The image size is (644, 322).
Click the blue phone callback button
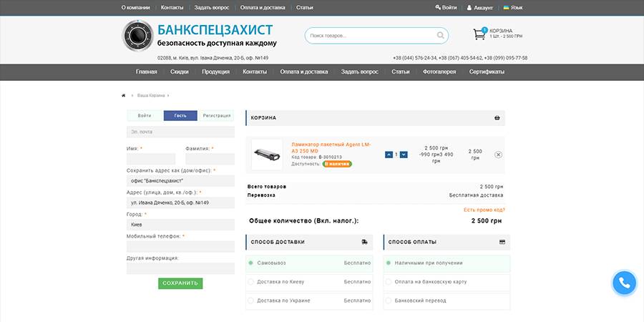624,283
